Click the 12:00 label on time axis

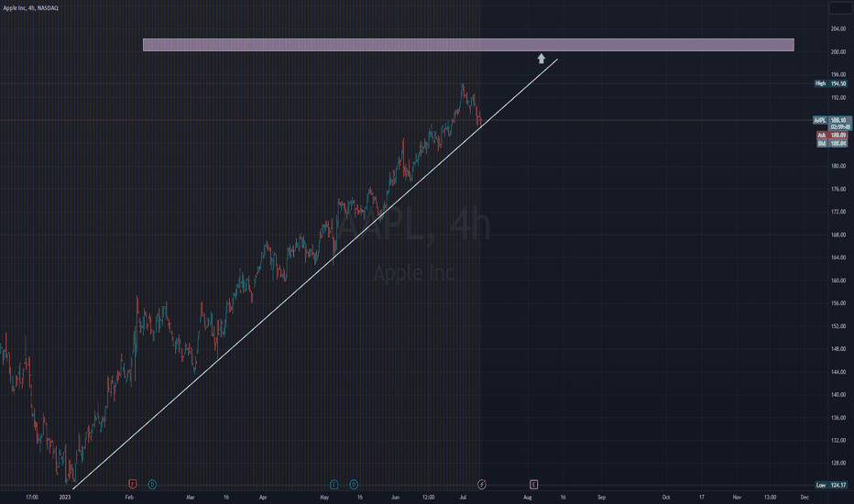(x=429, y=497)
